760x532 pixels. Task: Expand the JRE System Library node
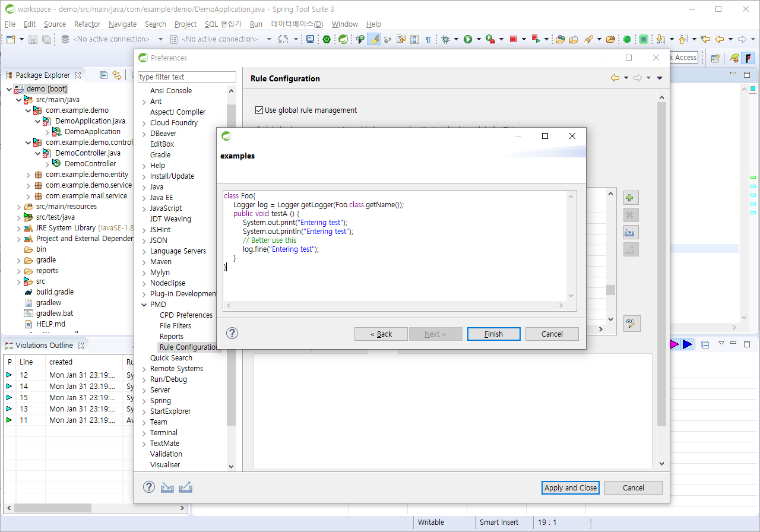tap(18, 227)
